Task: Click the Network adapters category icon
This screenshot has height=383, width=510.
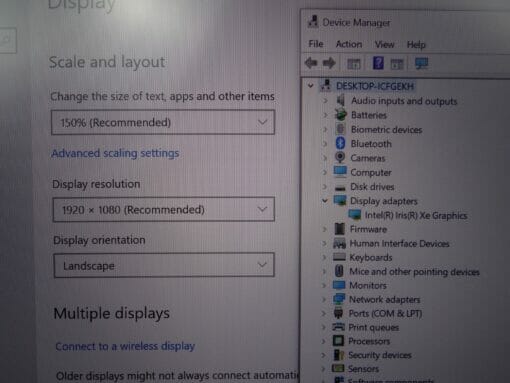Action: click(339, 299)
